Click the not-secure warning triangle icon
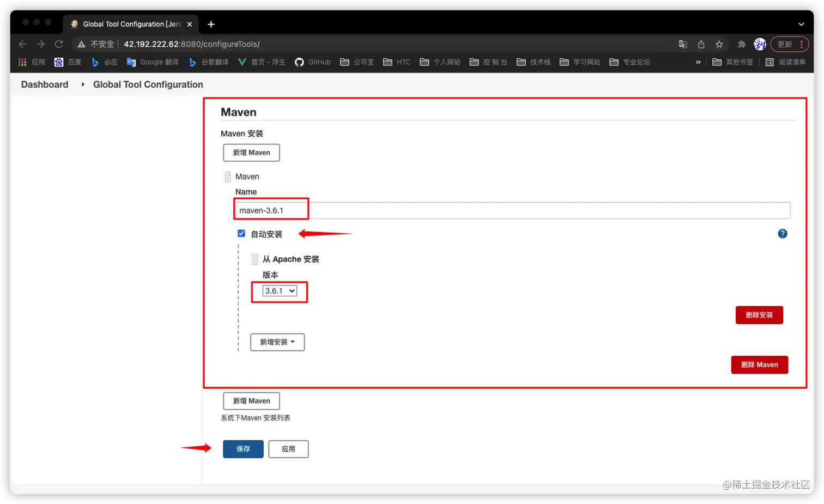 tap(81, 44)
